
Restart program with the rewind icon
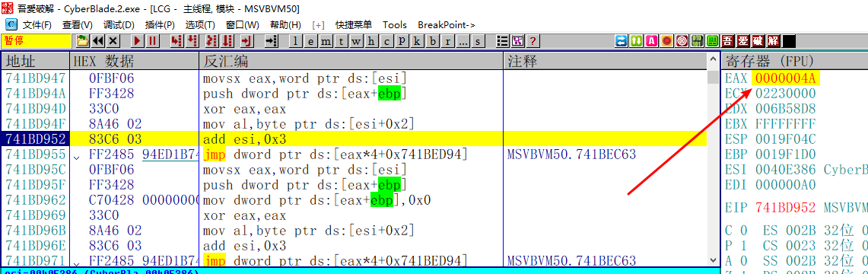point(98,40)
